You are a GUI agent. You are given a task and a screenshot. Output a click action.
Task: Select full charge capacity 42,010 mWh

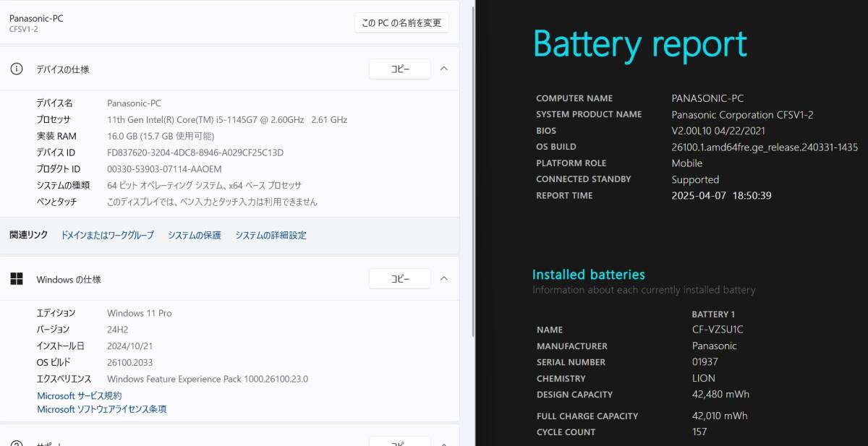pos(720,416)
